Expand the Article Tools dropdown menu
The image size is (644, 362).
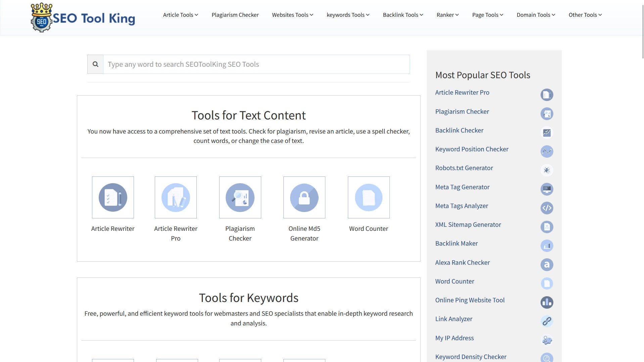coord(180,15)
